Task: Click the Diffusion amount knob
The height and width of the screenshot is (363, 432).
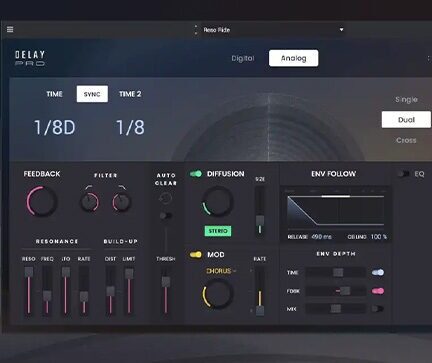Action: click(217, 201)
